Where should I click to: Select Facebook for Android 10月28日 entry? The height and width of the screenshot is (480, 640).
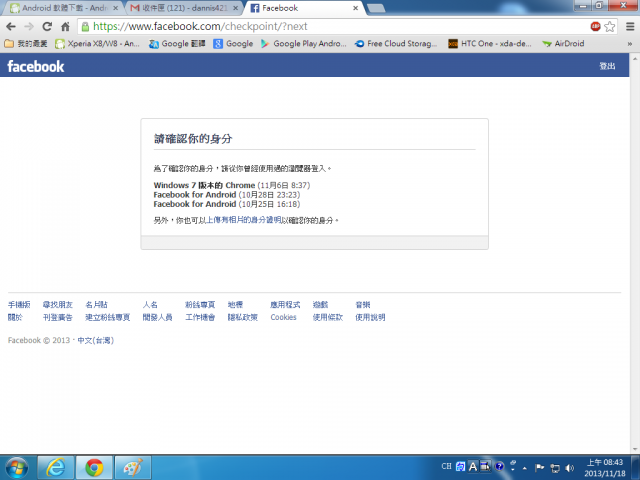pyautogui.click(x=227, y=195)
